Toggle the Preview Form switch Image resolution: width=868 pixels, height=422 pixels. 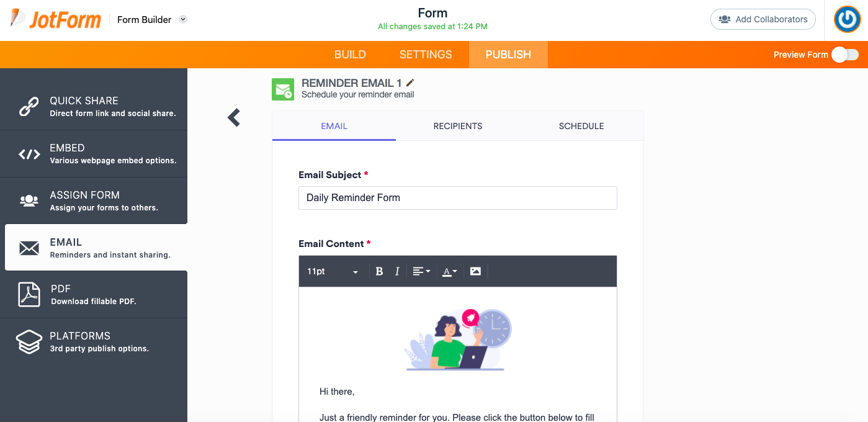pos(844,55)
